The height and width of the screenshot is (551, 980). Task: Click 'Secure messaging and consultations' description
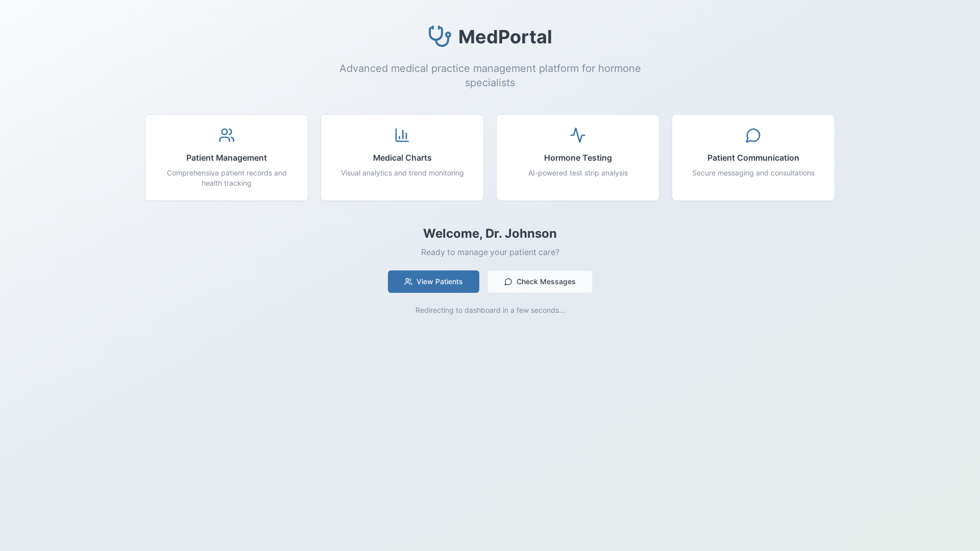tap(753, 173)
